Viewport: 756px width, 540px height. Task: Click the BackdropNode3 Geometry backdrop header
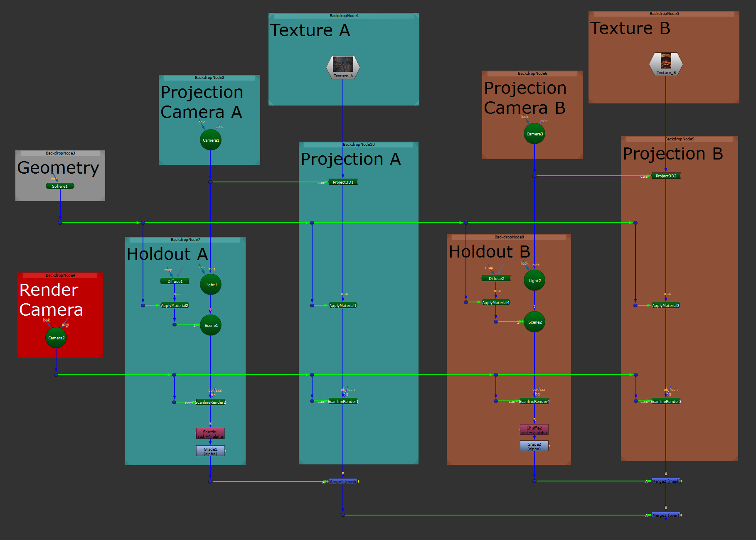click(x=60, y=153)
